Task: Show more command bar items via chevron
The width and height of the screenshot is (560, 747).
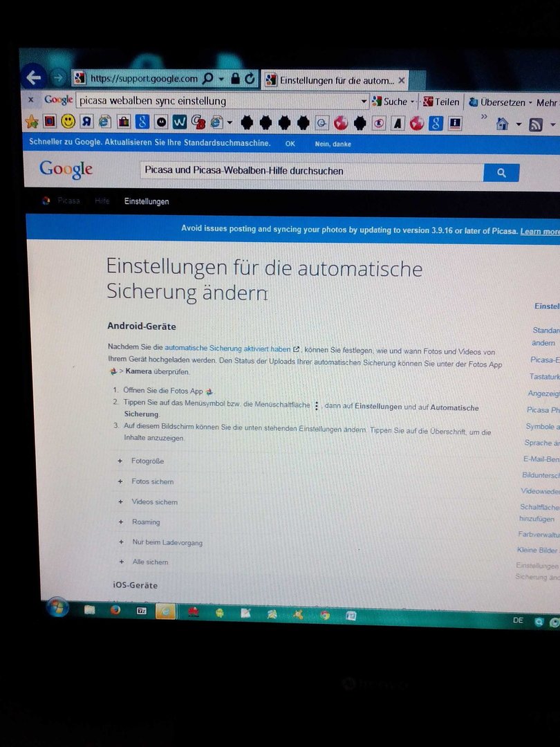Action: (x=484, y=116)
